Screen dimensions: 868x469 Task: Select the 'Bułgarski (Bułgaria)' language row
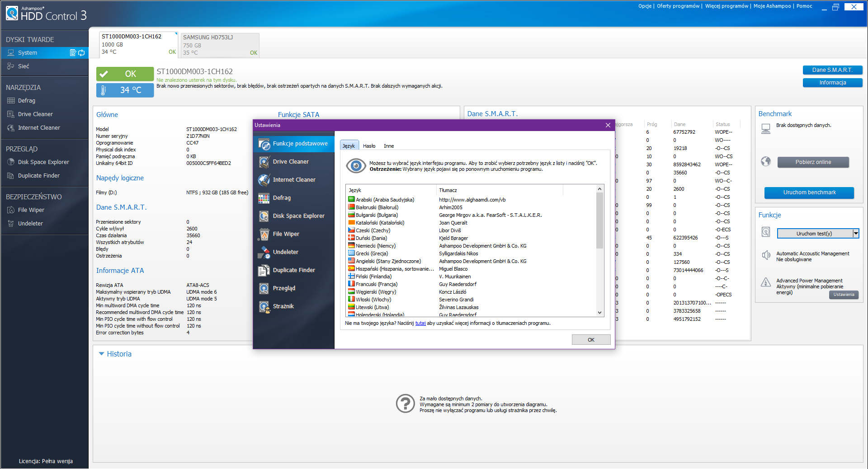click(471, 215)
